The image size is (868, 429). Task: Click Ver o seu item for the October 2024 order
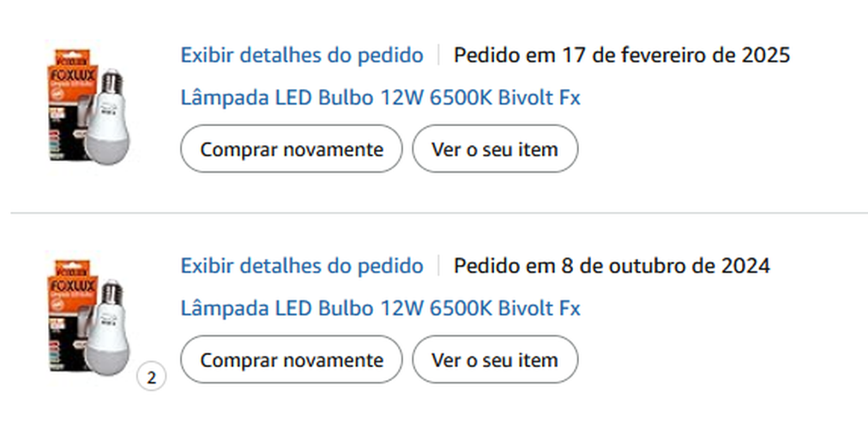point(495,360)
